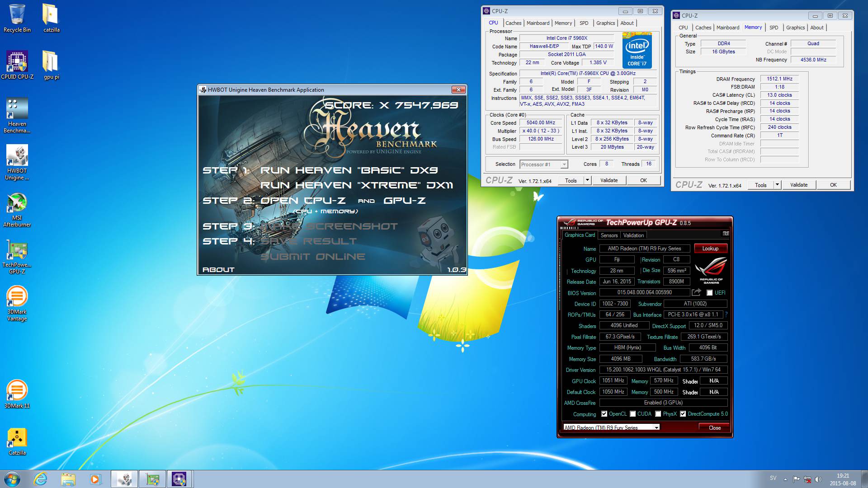The width and height of the screenshot is (868, 488).
Task: Open Internet Explorer from taskbar
Action: pyautogui.click(x=41, y=479)
